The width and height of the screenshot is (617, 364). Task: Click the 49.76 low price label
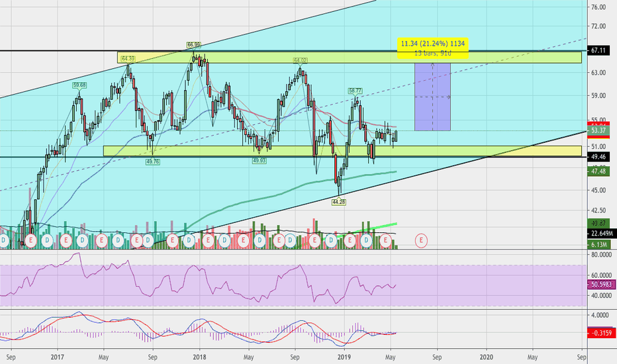(x=153, y=161)
